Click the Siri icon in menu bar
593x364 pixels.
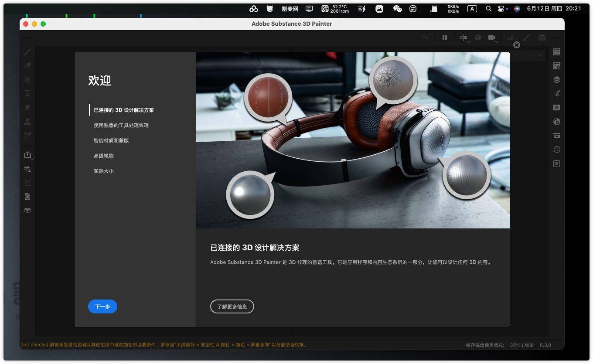coord(517,9)
